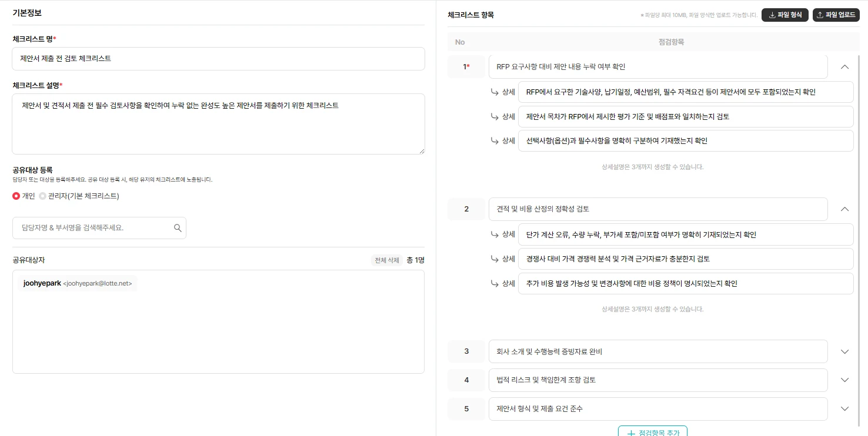Collapse checklist item 2 details
The height and width of the screenshot is (436, 868).
pyautogui.click(x=844, y=209)
